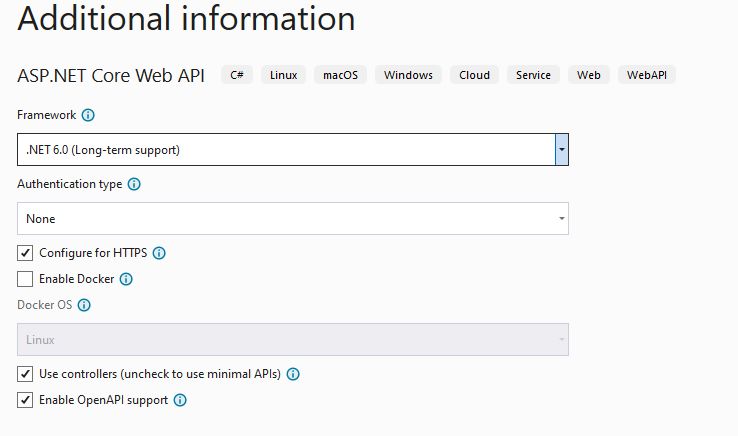Click the ASP.NET Core Web API title
This screenshot has height=436, width=738.
pos(111,75)
